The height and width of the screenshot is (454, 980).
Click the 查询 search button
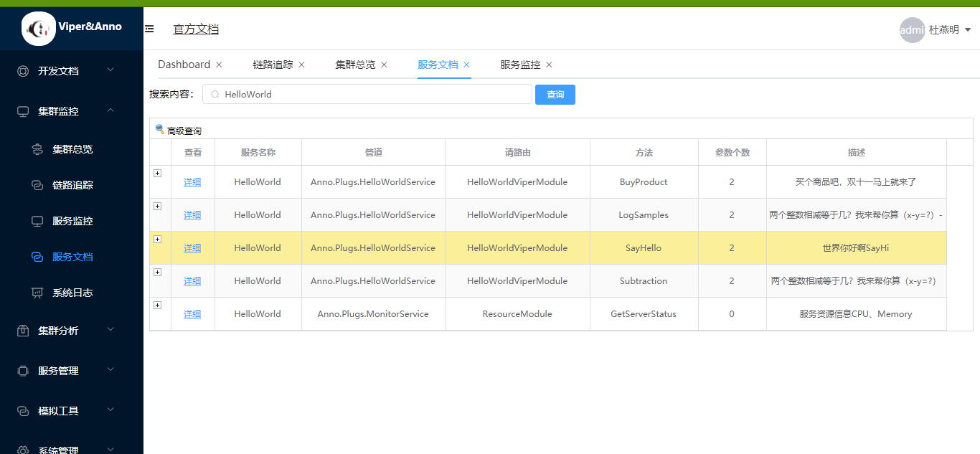pos(555,95)
